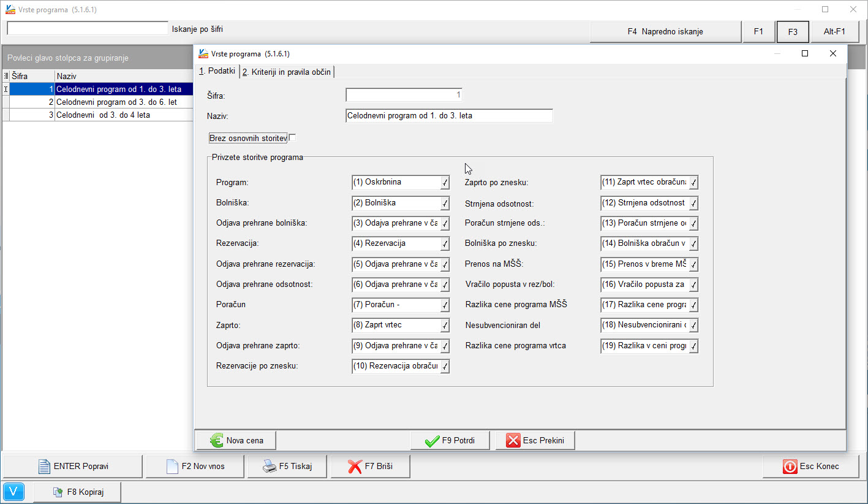The width and height of the screenshot is (868, 504).
Task: Click the blue V button bottom left
Action: pyautogui.click(x=13, y=492)
